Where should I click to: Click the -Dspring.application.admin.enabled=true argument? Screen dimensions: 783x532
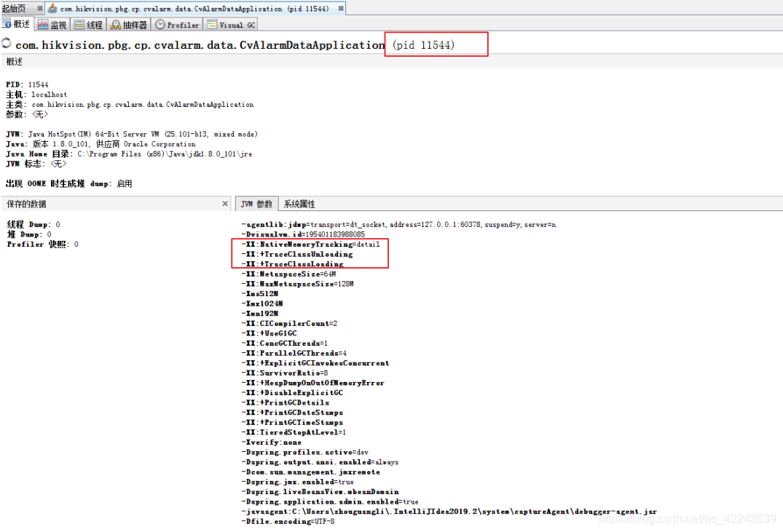pyautogui.click(x=330, y=502)
